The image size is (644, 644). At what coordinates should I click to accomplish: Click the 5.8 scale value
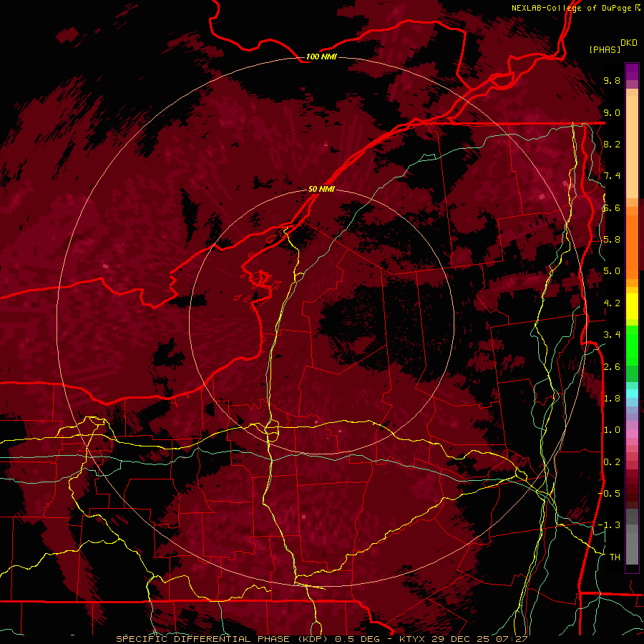coord(612,240)
